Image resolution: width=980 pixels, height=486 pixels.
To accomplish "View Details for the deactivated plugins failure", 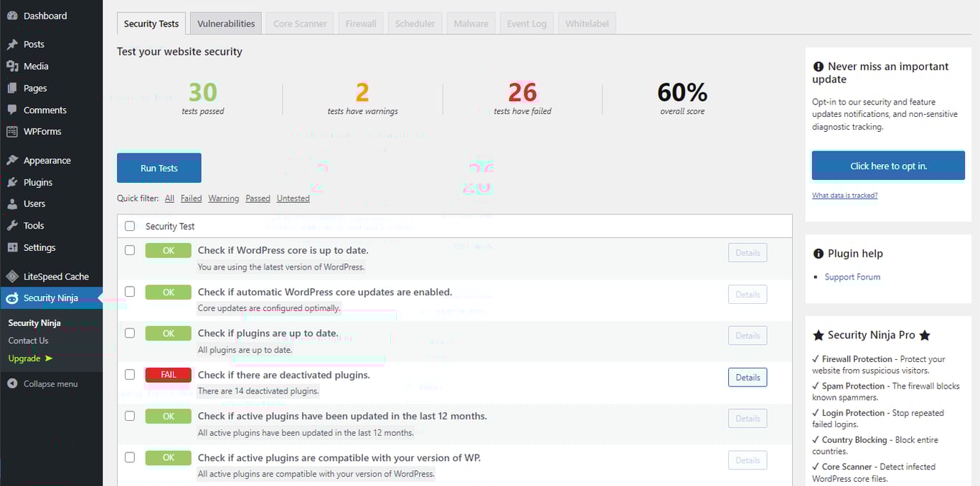I will [747, 376].
